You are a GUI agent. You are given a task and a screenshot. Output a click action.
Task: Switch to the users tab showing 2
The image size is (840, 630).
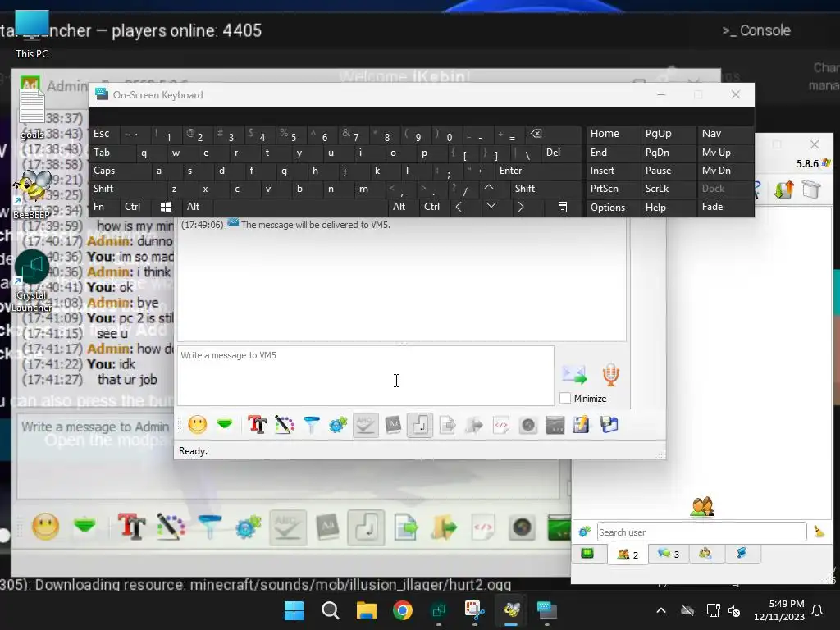click(x=628, y=554)
